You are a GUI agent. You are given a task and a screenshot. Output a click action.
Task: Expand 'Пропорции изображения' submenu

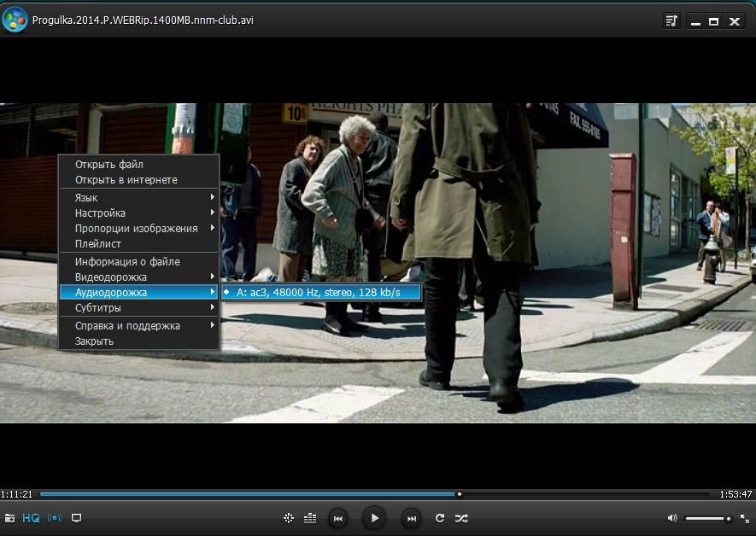pos(139,228)
